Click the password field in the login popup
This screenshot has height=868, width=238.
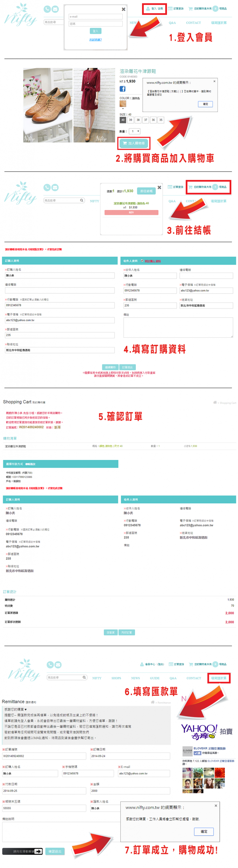pyautogui.click(x=95, y=24)
